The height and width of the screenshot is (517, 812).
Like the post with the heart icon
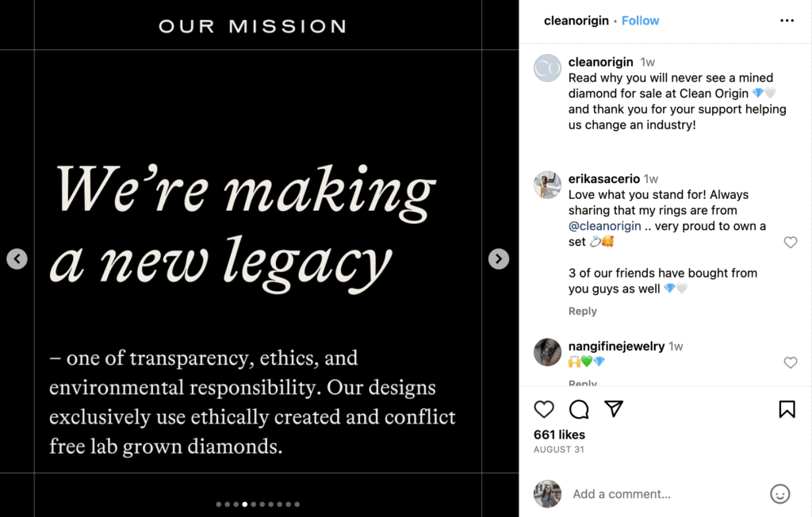click(x=544, y=409)
